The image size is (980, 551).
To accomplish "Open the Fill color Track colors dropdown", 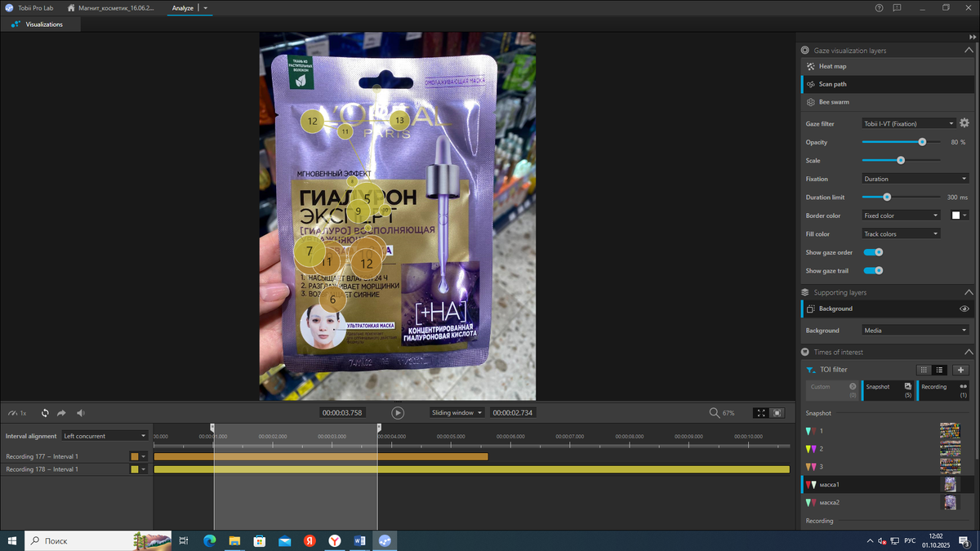I will [x=902, y=233].
